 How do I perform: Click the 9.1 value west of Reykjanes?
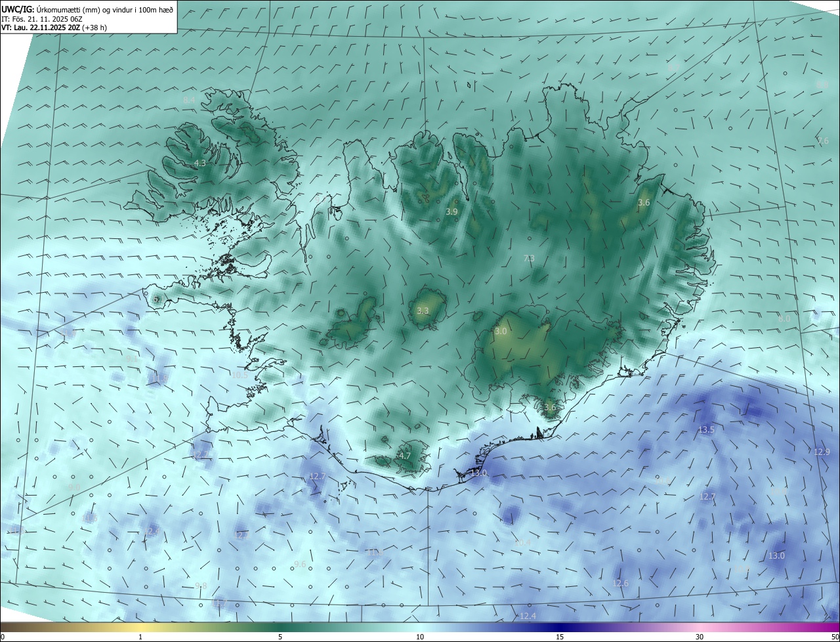pos(132,359)
